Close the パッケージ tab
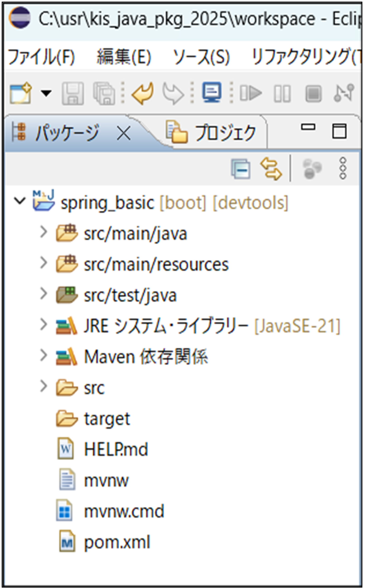The width and height of the screenshot is (366, 588). (124, 133)
